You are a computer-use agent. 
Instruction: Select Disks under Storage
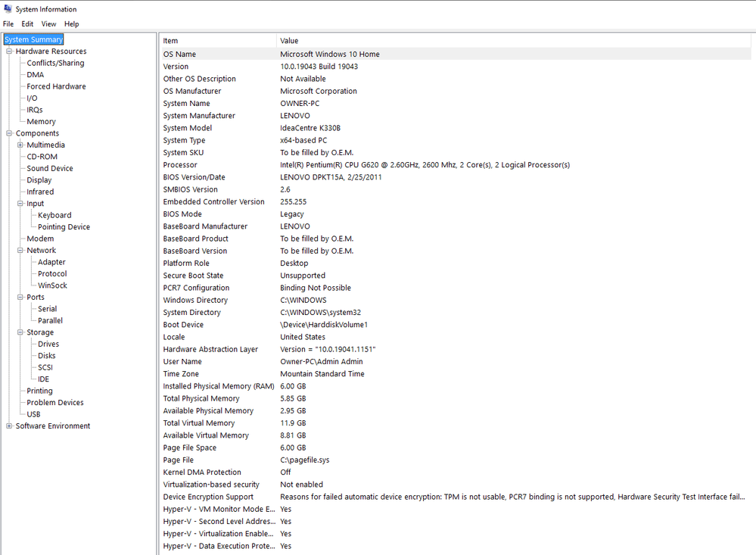pyautogui.click(x=47, y=356)
